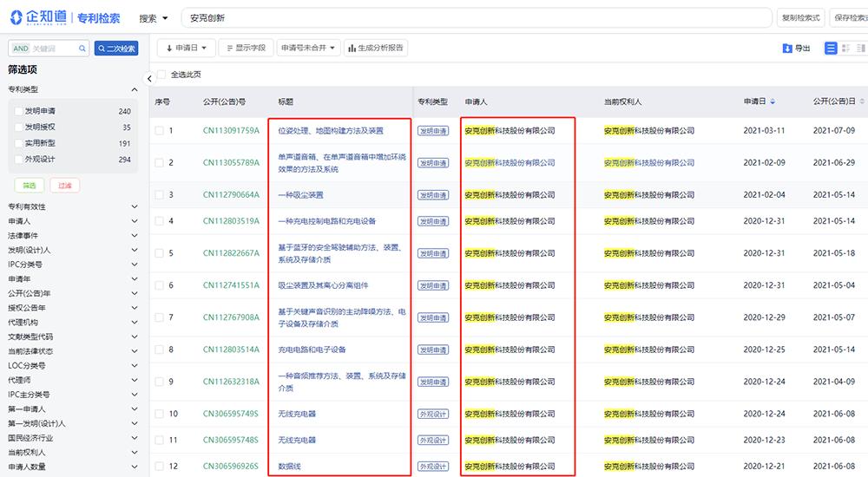Open title link 充电电路和电子设备

point(312,350)
